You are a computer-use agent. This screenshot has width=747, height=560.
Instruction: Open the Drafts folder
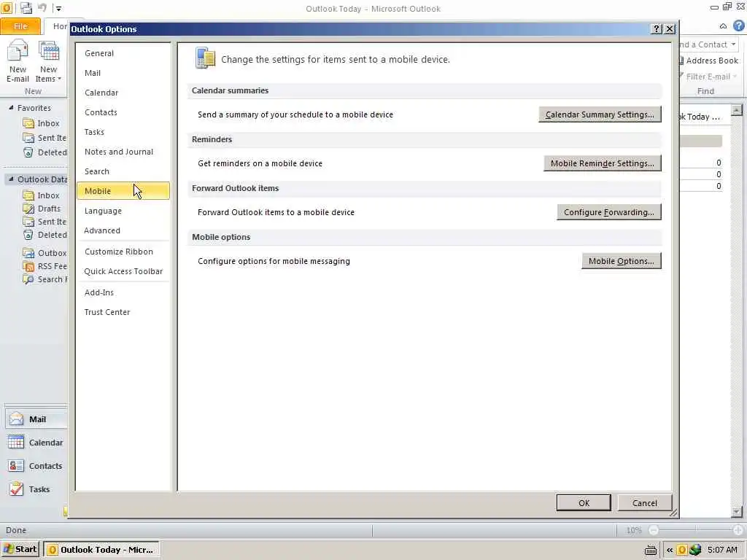pos(42,209)
